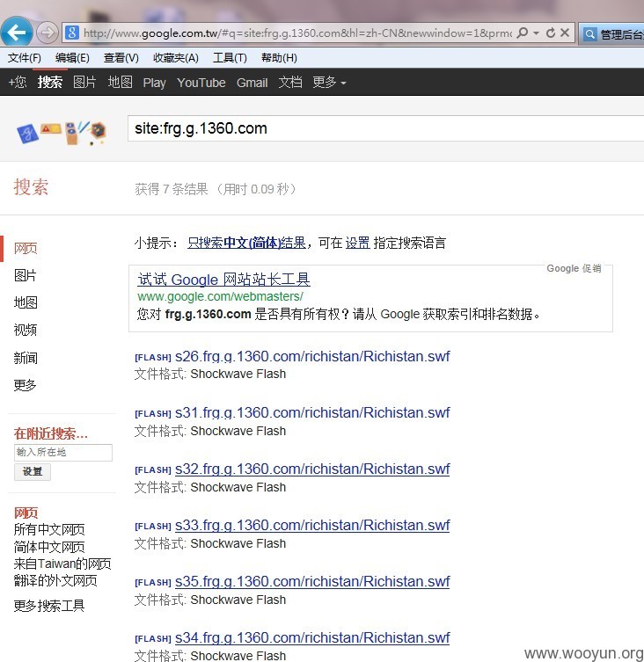
Task: Click the Google doodle logo
Action: click(x=62, y=133)
